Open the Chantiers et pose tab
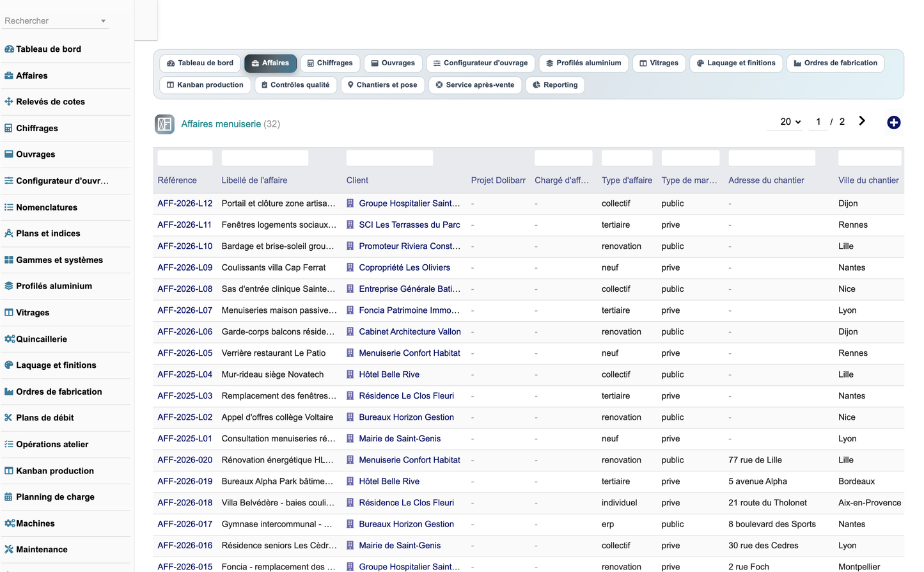 point(382,85)
